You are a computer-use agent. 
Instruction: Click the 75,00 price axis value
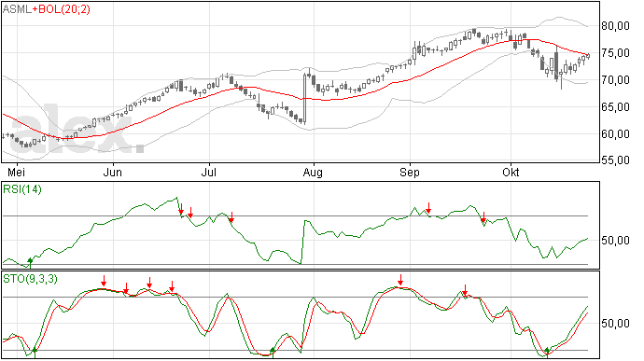[615, 53]
